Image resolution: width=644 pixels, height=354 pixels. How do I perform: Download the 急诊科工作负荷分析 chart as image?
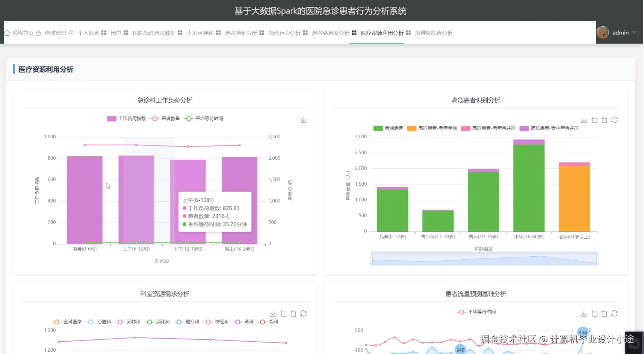(x=304, y=120)
